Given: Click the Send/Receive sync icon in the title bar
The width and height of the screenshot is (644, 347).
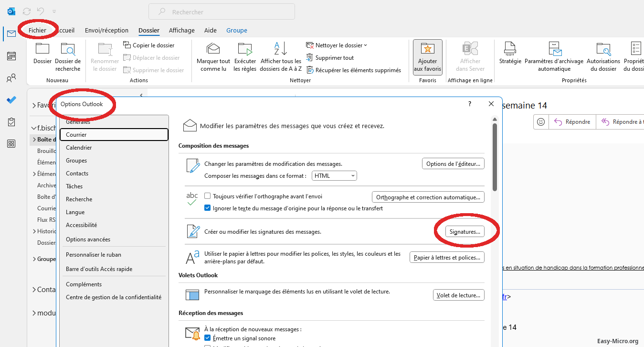Looking at the screenshot, I should [27, 11].
